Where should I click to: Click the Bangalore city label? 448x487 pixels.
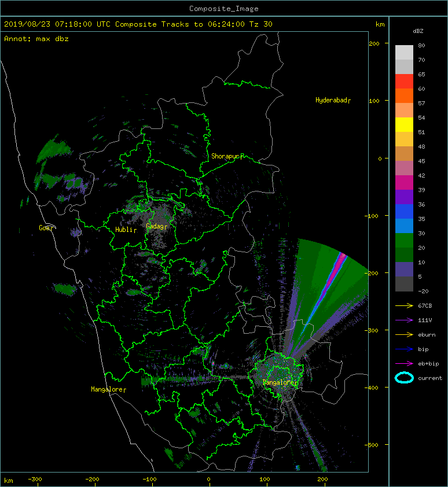coord(279,382)
